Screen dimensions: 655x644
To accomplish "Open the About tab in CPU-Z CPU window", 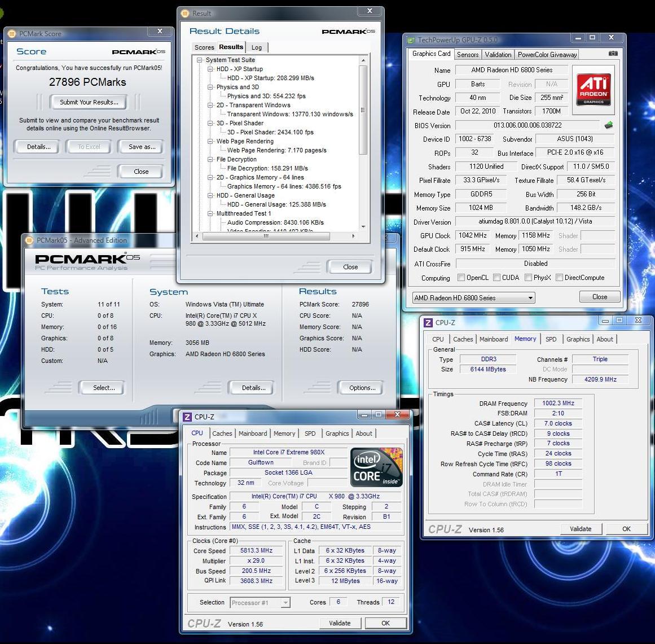I will (364, 434).
